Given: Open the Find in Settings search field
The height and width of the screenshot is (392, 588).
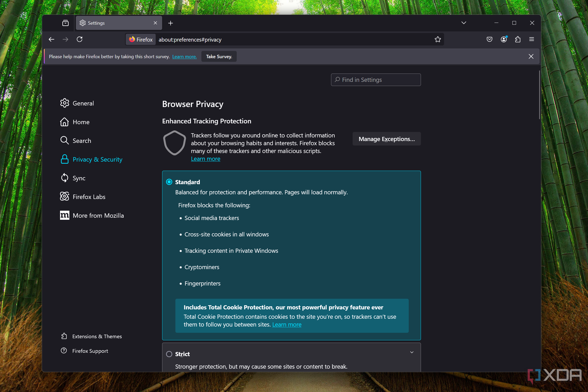Looking at the screenshot, I should [x=376, y=79].
